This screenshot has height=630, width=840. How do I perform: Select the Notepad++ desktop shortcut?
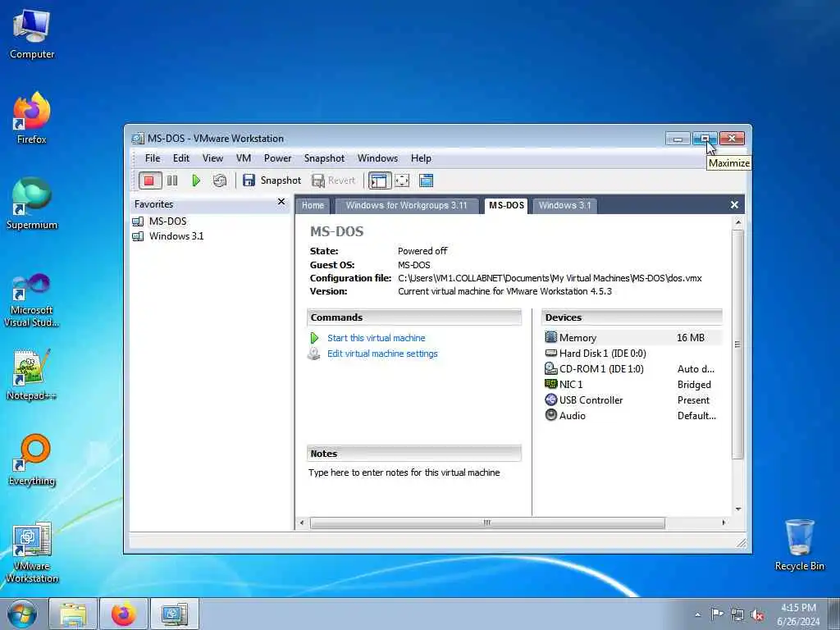click(32, 375)
